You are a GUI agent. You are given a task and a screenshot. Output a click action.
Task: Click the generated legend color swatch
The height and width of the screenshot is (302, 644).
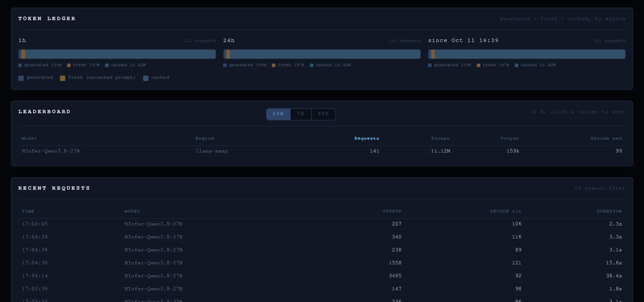(x=21, y=78)
